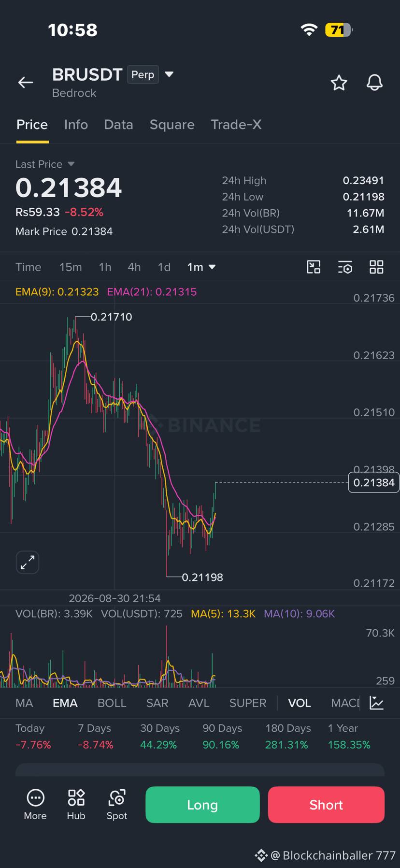Open price alerts bell icon
The height and width of the screenshot is (868, 400).
[x=374, y=83]
